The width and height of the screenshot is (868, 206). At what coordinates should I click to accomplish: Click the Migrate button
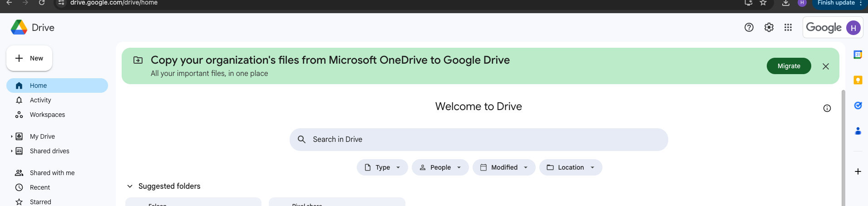(x=789, y=66)
